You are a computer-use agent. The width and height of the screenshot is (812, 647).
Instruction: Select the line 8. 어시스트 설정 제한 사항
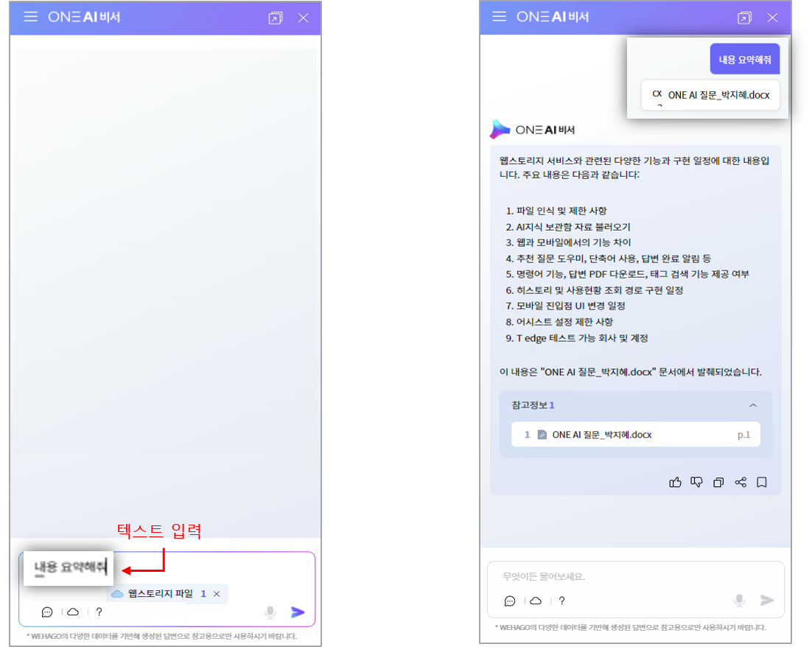[x=559, y=322]
